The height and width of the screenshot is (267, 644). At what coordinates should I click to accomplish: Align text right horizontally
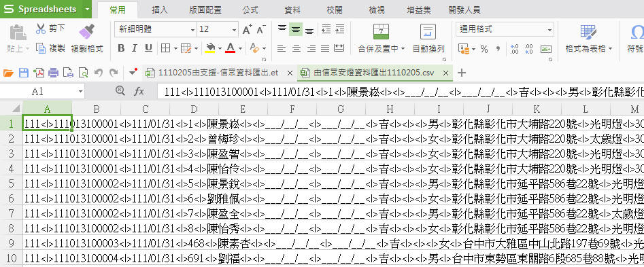tap(311, 48)
